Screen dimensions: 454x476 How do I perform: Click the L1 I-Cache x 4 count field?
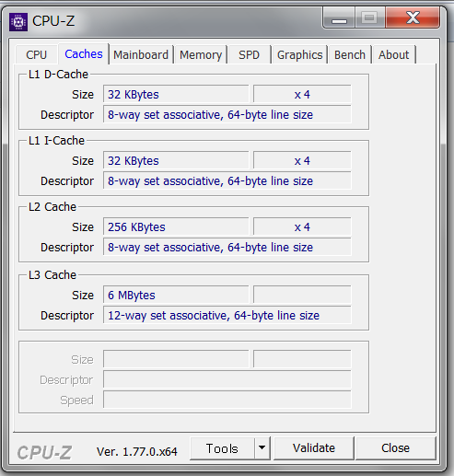302,160
